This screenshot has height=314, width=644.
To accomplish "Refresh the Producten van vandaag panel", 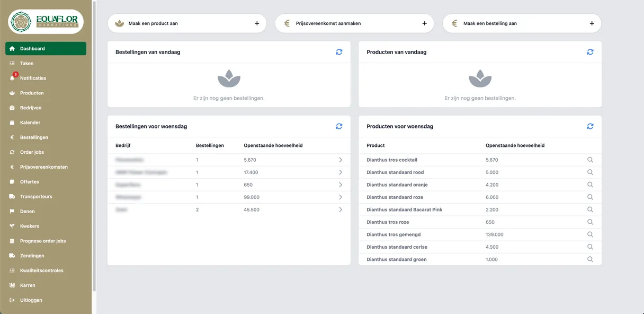I will 590,52.
